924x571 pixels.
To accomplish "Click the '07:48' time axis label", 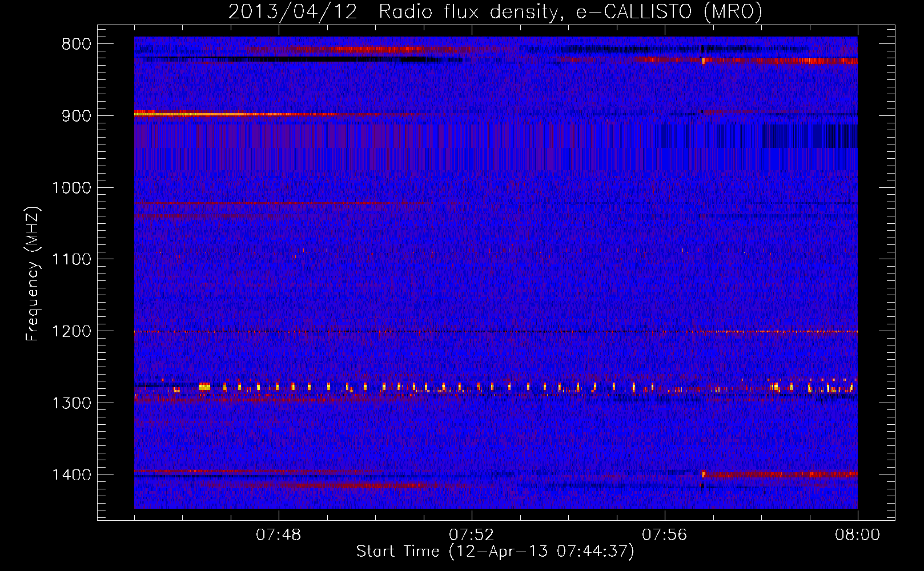I will click(278, 535).
